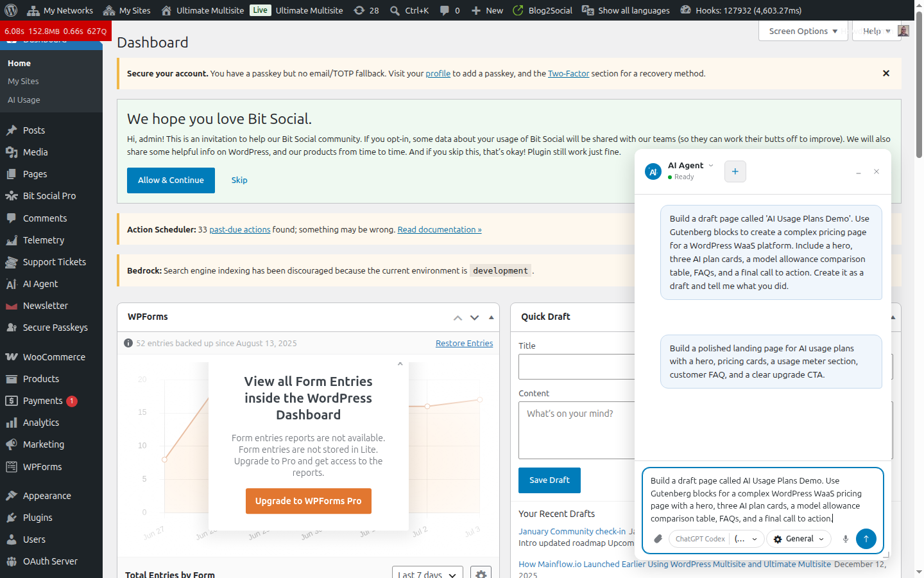Viewport: 924px width, 578px height.
Task: Open the WPForms chart settings gear
Action: click(x=481, y=574)
